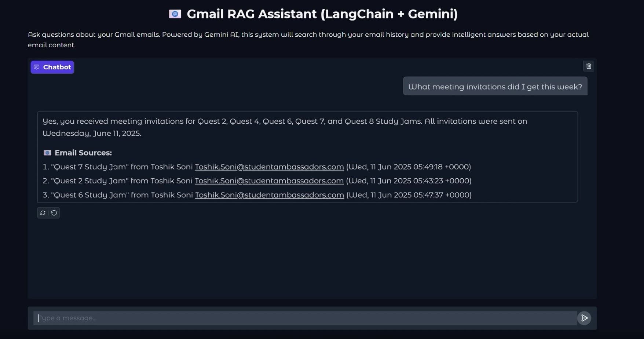Open the Quest 2 Study Jam email link

point(269,181)
